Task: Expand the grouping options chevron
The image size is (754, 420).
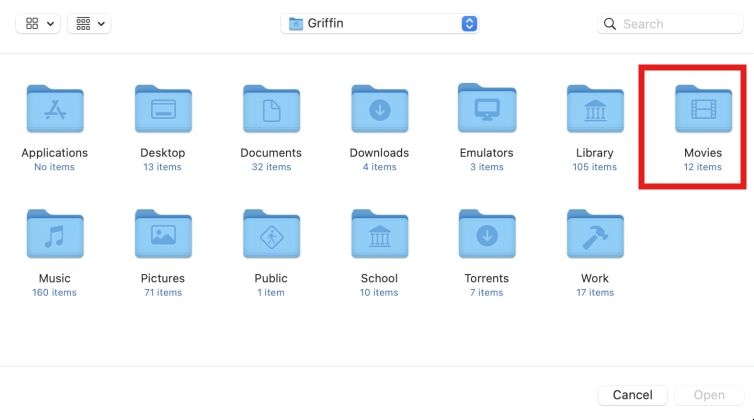Action: coord(101,24)
